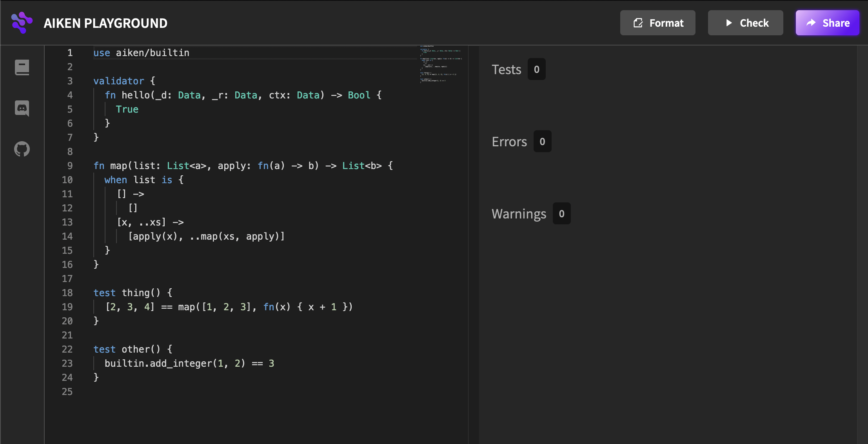This screenshot has height=444, width=868.
Task: Click 'builtin.add_integer' in the code
Action: pos(158,364)
